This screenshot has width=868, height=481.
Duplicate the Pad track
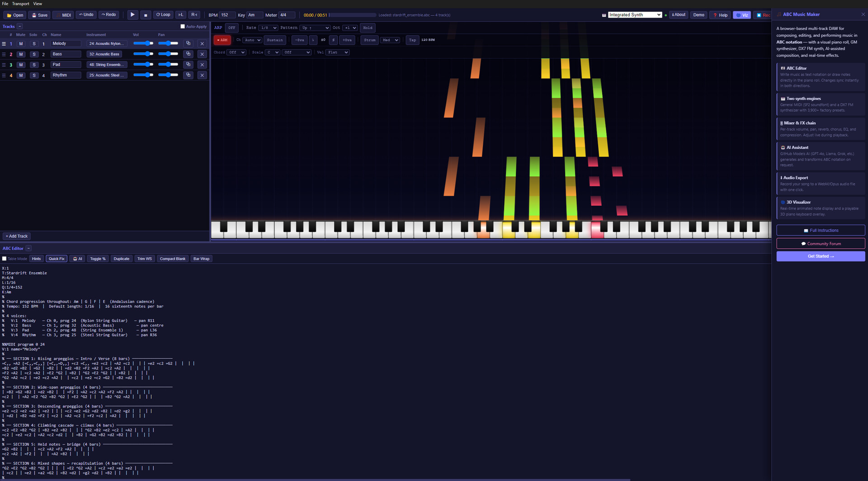tap(189, 65)
